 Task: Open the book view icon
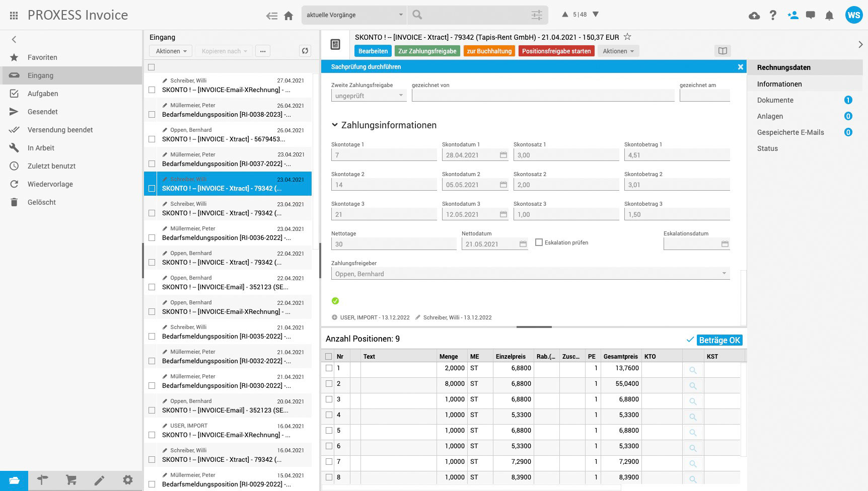[x=722, y=51]
